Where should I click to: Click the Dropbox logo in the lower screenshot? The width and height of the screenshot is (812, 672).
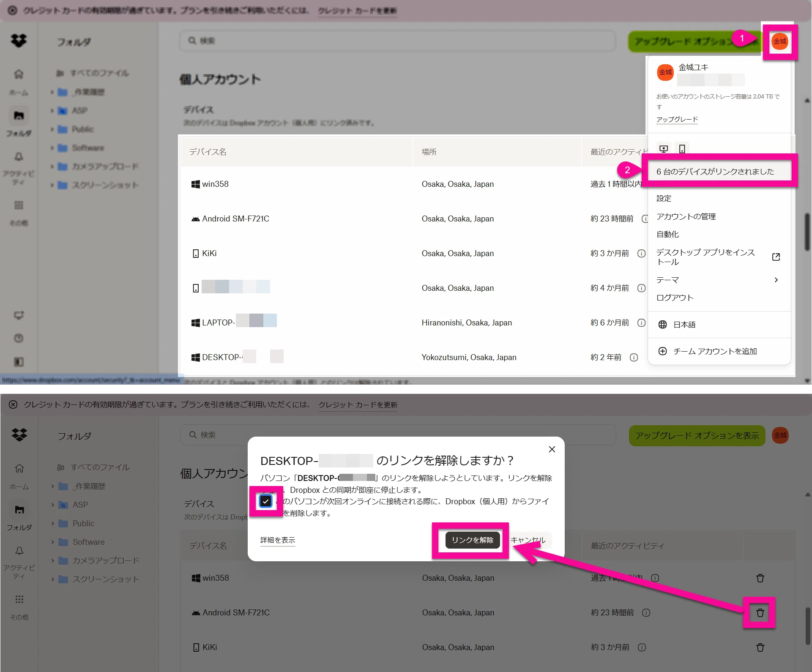(x=19, y=435)
